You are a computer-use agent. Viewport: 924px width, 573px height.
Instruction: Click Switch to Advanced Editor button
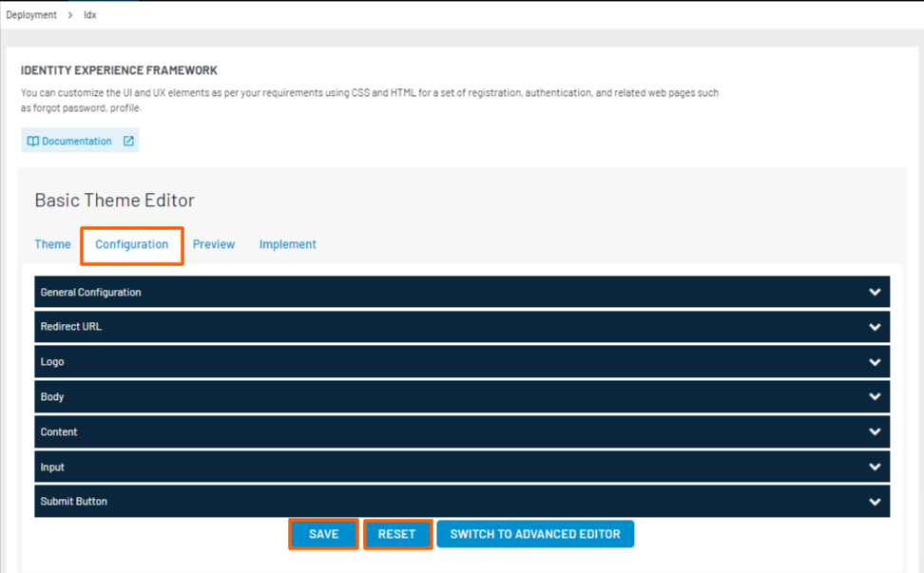535,534
